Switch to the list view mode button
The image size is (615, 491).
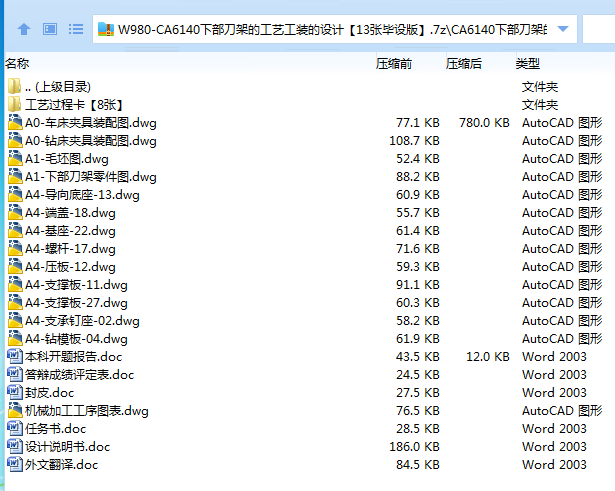[x=76, y=29]
